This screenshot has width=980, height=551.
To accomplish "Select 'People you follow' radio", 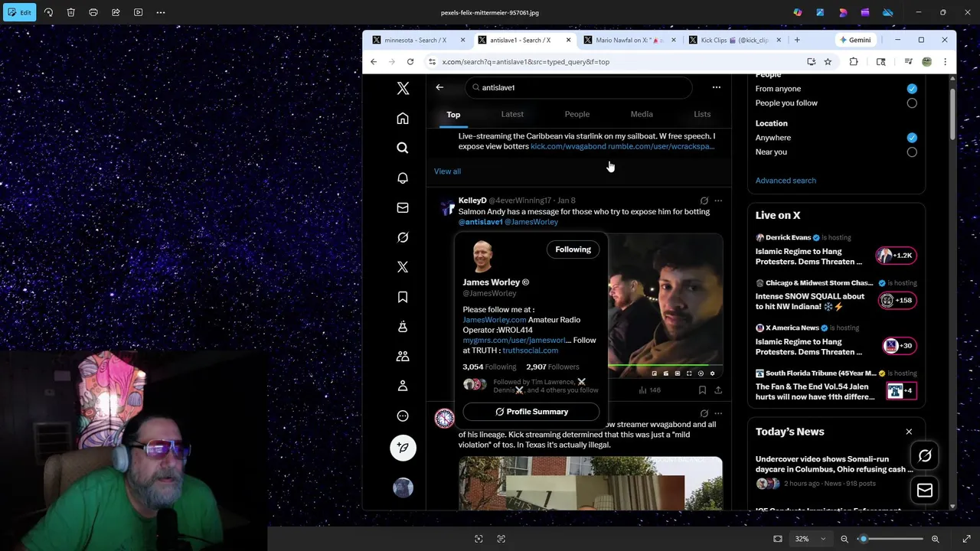I will click(912, 103).
